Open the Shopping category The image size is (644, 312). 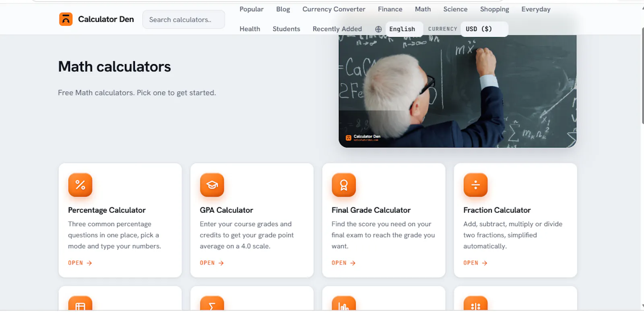(x=494, y=9)
